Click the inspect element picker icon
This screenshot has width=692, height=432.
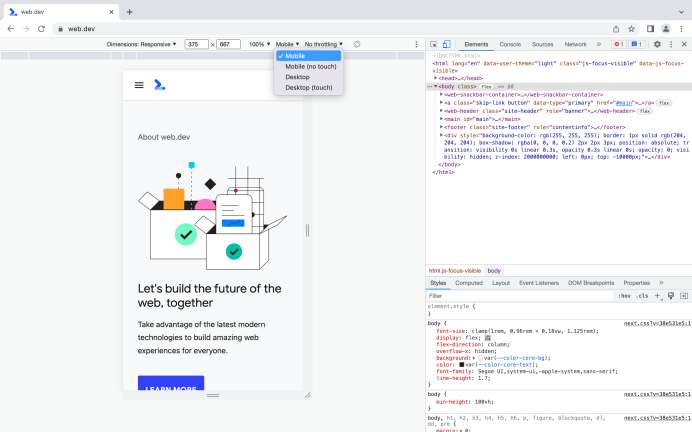433,44
